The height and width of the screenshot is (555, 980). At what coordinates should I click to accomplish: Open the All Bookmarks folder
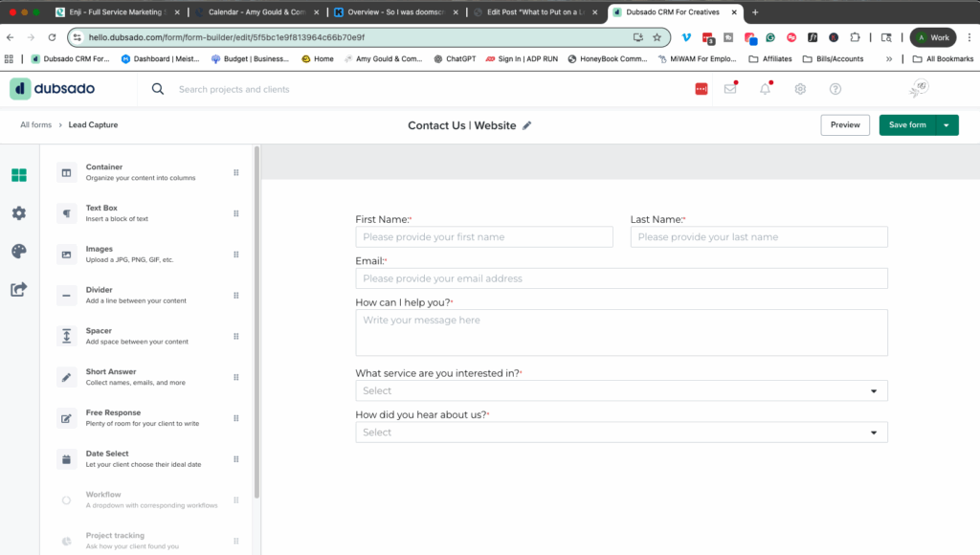click(943, 58)
